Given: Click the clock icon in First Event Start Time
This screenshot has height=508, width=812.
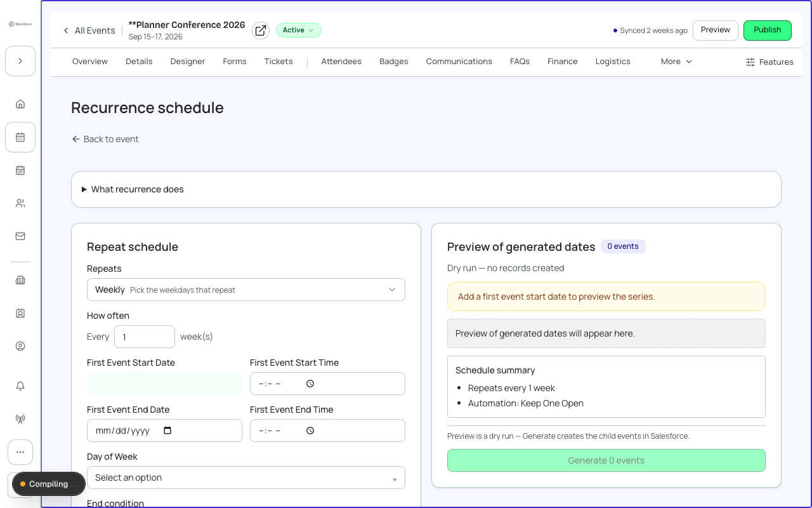Looking at the screenshot, I should (310, 384).
